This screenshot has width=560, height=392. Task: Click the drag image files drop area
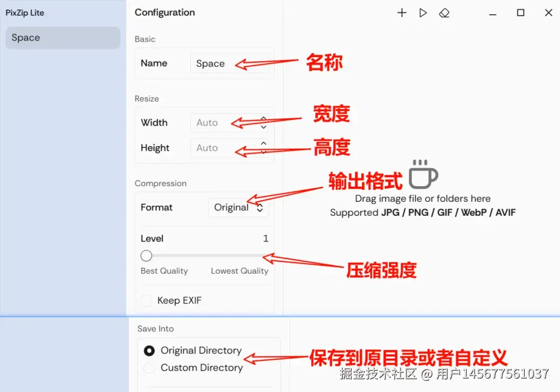point(423,199)
